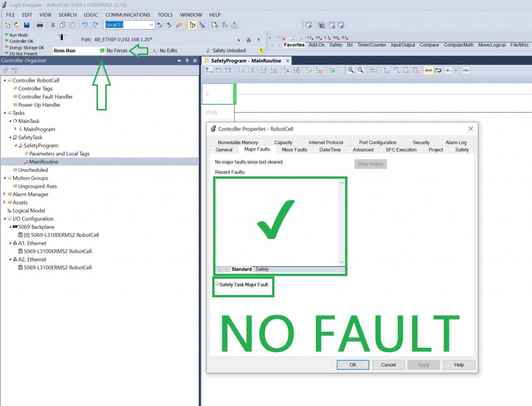Click the Help button in the dialog
The width and height of the screenshot is (532, 406).
(459, 365)
